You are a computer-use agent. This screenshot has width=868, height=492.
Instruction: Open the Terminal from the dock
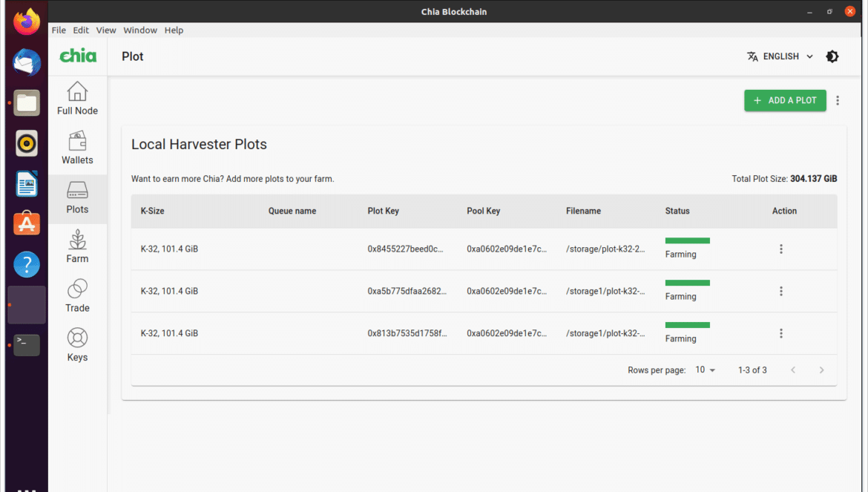[x=27, y=345]
